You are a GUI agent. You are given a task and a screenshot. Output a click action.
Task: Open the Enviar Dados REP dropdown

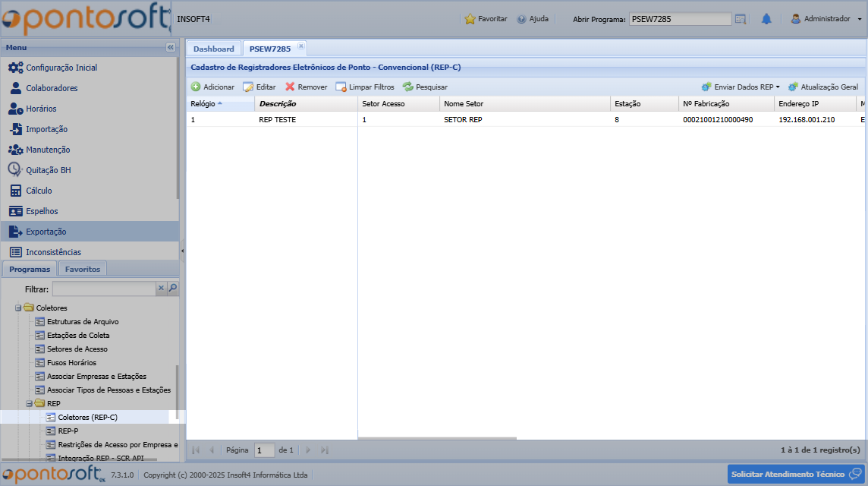(x=741, y=87)
